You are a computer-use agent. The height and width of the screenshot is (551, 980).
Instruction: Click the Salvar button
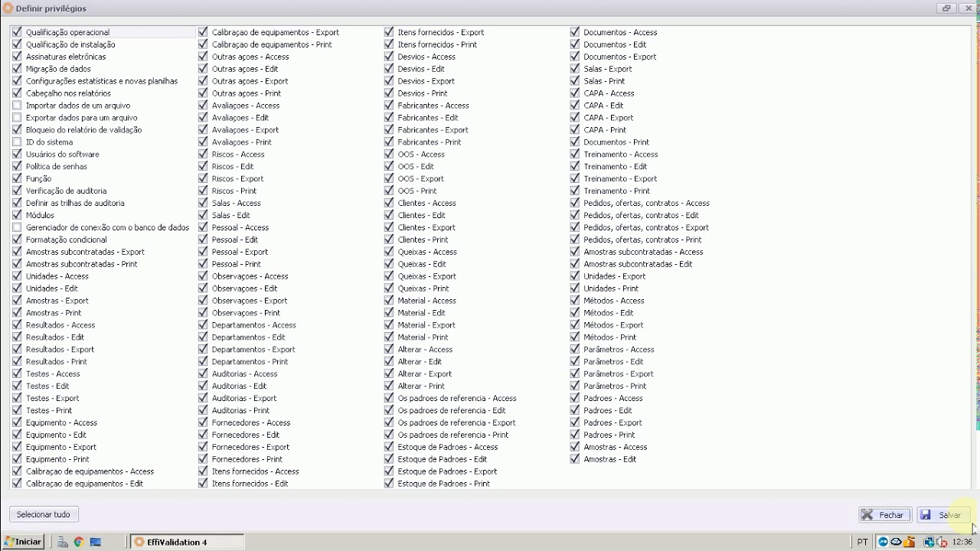[942, 515]
